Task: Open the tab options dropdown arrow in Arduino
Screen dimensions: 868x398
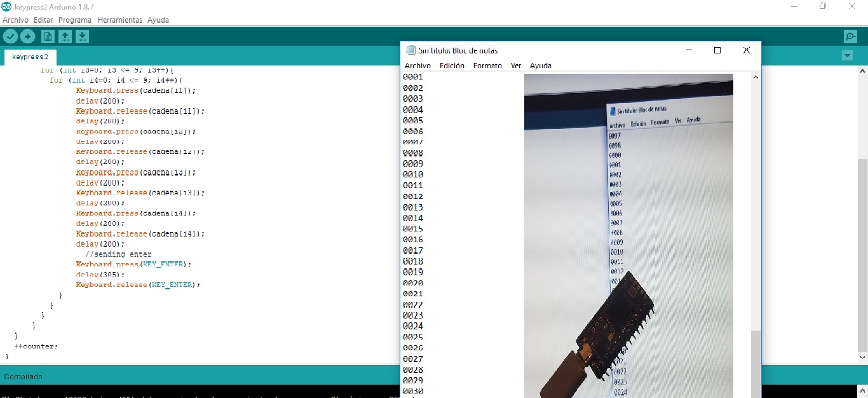Action: click(847, 56)
